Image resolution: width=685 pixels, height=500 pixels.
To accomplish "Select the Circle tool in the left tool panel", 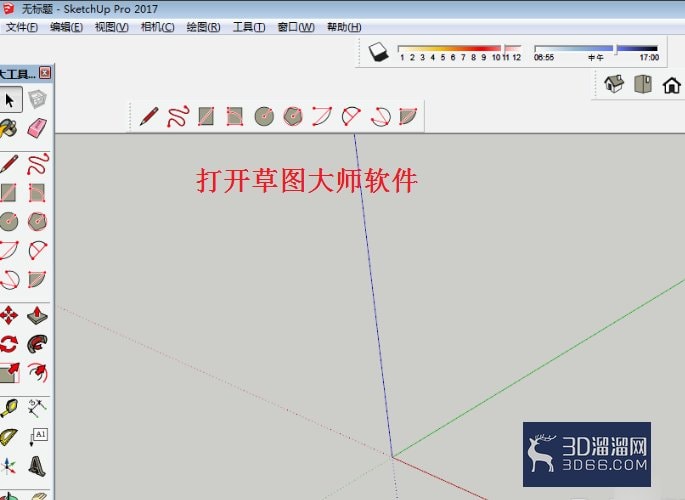I will click(8, 221).
